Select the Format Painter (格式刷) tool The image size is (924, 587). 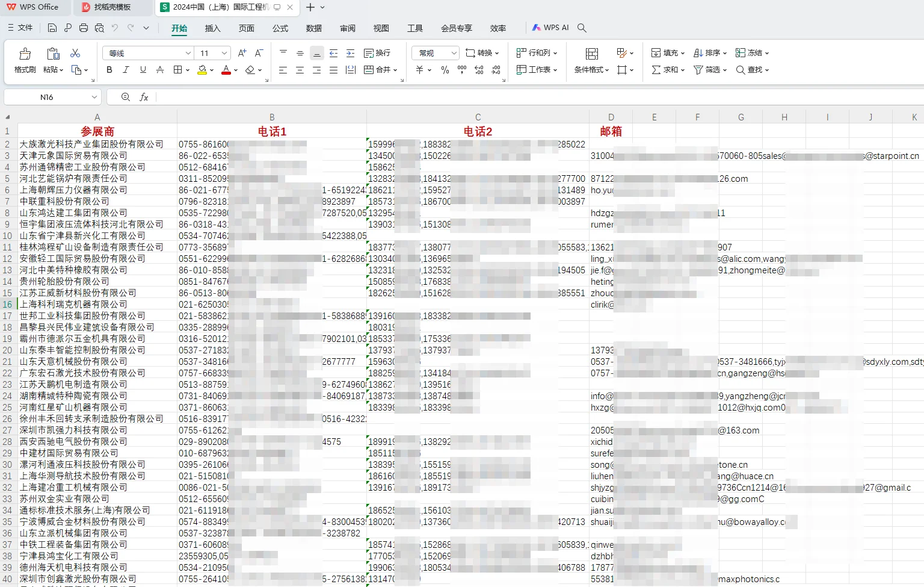[x=25, y=61]
